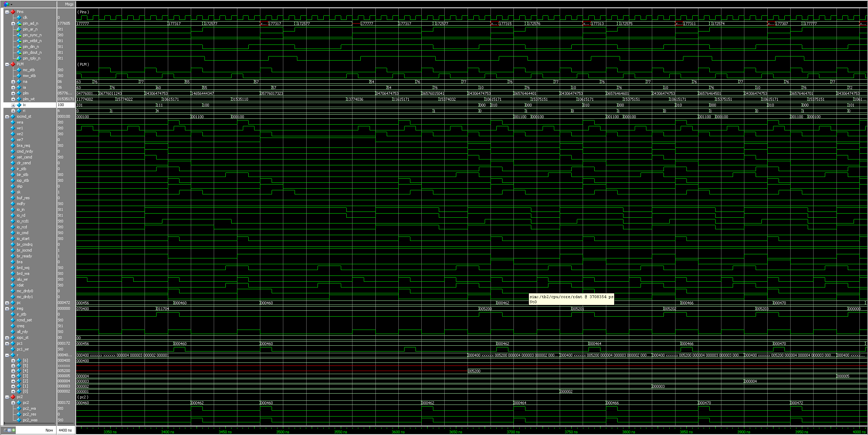Click the pc2 group red diamond icon
Viewport: 868px width, 435px height.
click(x=13, y=397)
